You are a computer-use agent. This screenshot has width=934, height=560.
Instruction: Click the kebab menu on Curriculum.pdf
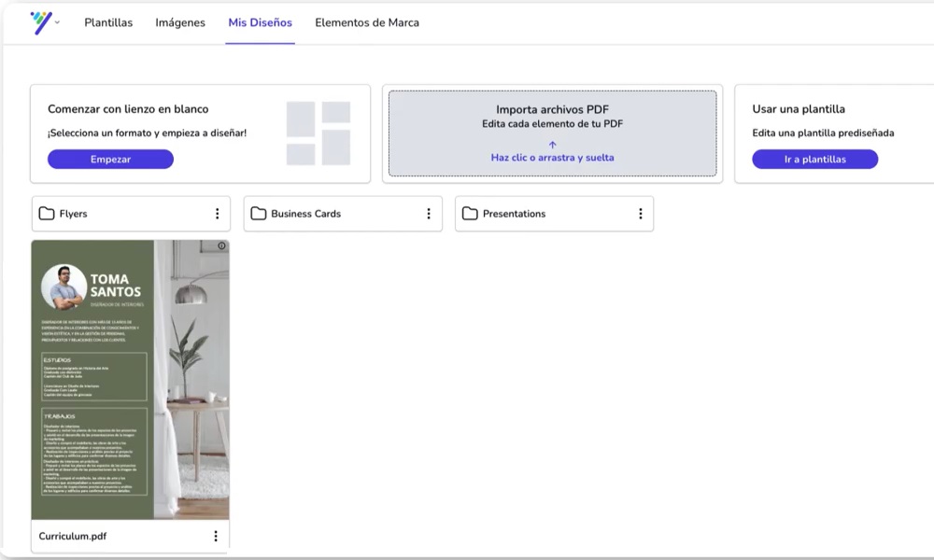pos(216,535)
